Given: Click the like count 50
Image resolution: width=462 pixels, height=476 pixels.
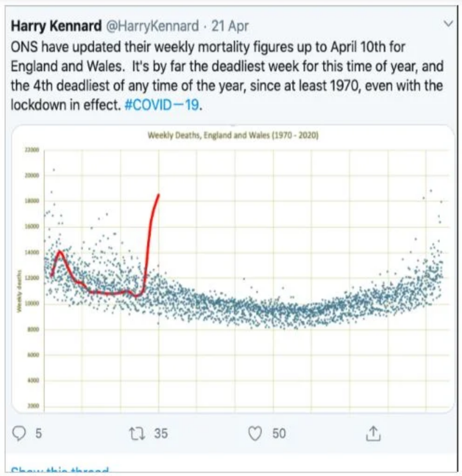Looking at the screenshot, I should (x=279, y=434).
